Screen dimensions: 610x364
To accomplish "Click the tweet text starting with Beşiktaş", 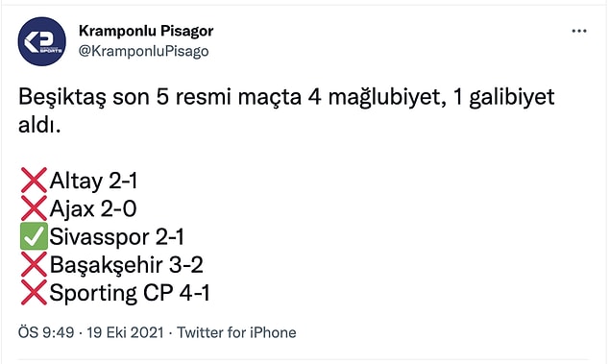I will coord(286,110).
